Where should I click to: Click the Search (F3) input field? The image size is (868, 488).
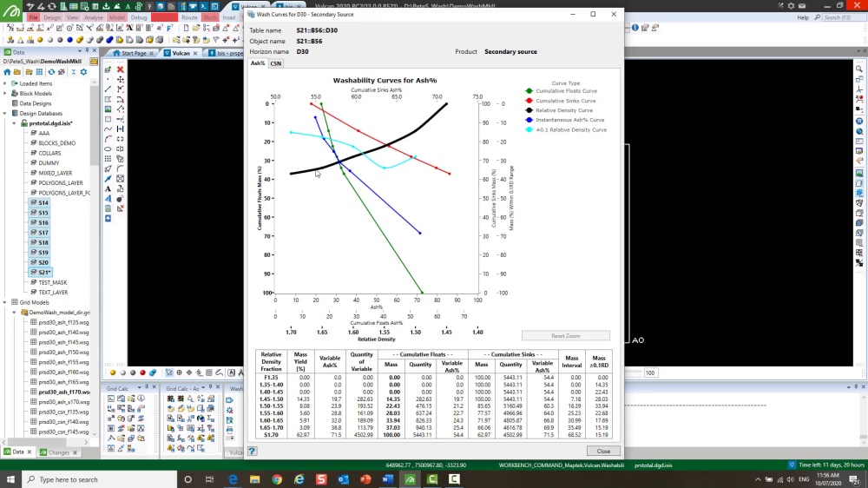(x=843, y=17)
